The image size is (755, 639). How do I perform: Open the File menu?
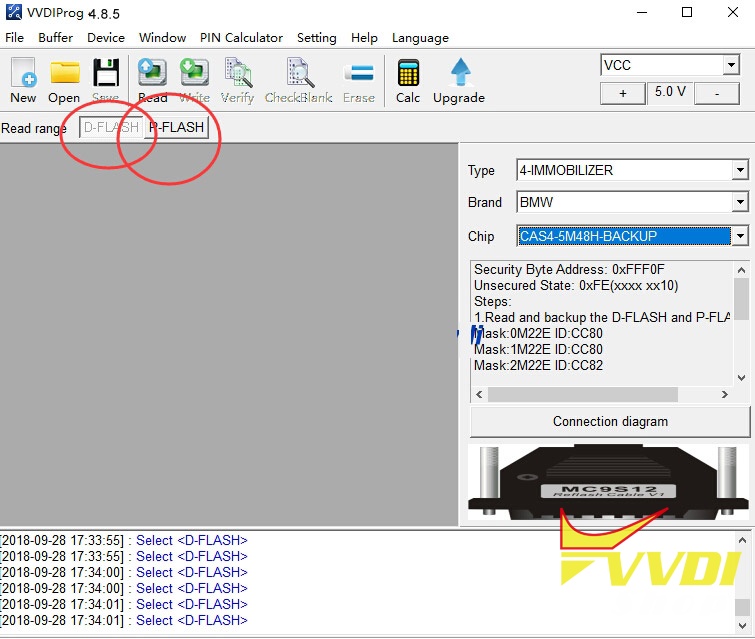click(14, 38)
